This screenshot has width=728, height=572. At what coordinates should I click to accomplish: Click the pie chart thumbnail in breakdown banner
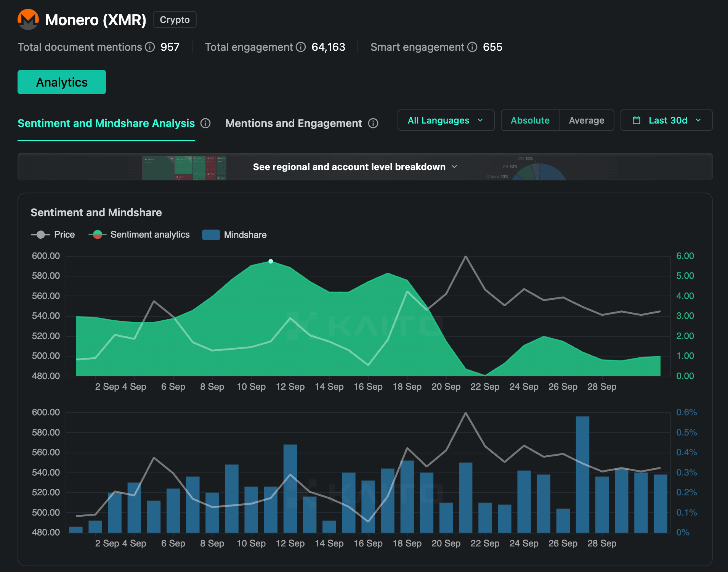tap(539, 172)
